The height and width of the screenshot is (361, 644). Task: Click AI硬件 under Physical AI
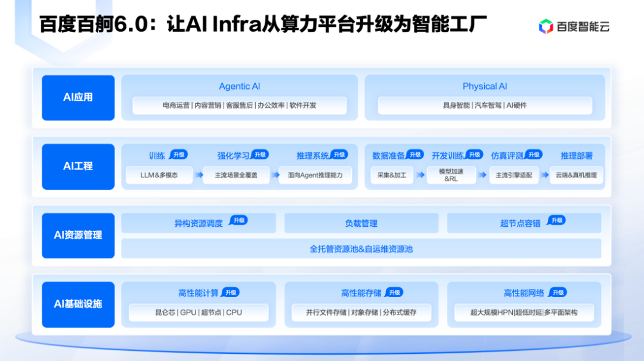[x=516, y=106]
